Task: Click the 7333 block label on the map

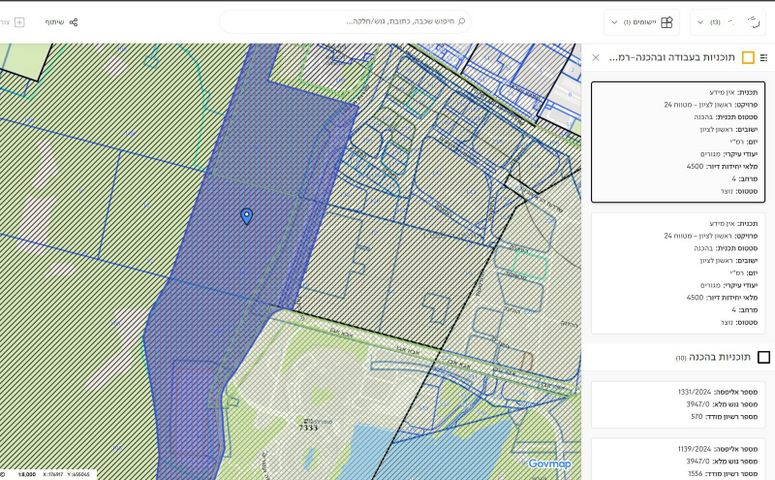Action: coord(308,428)
